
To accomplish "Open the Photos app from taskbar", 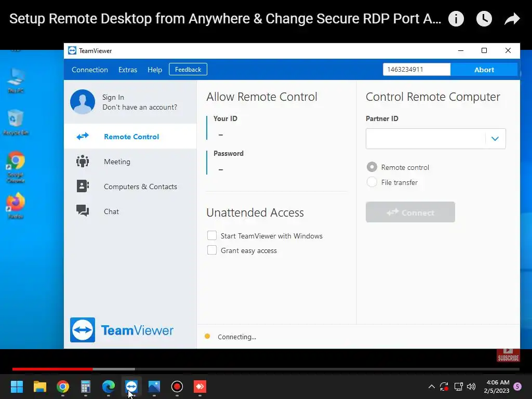I will [x=154, y=387].
